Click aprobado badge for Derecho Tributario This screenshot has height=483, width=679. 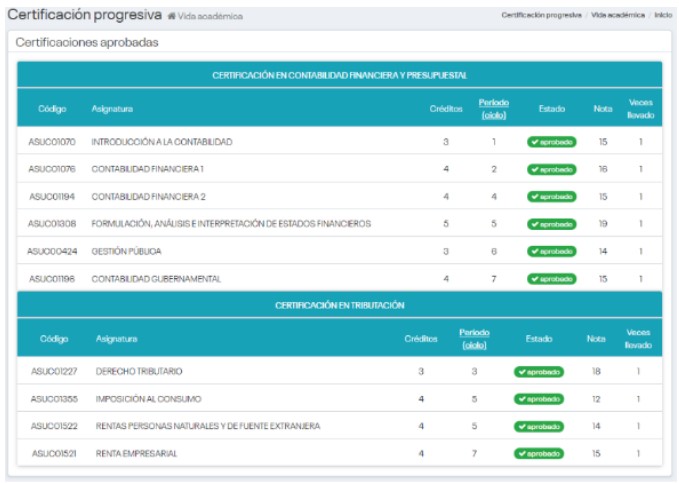[539, 371]
